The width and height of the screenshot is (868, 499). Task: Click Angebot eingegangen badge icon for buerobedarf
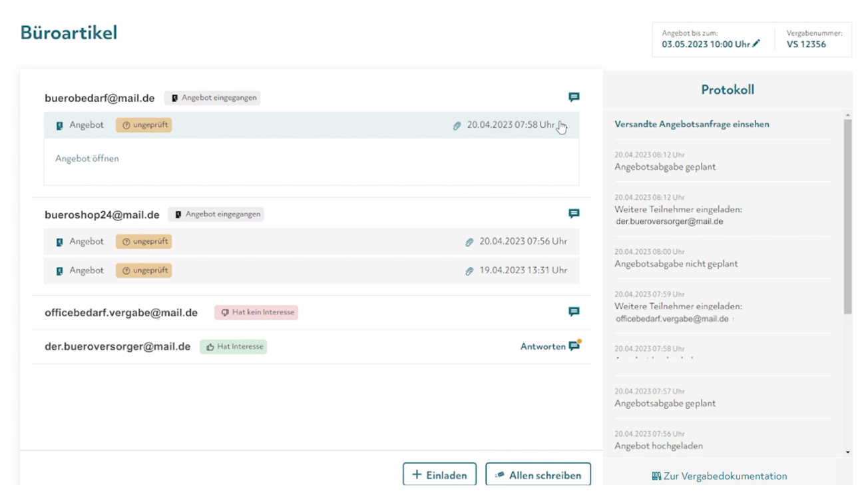(174, 98)
